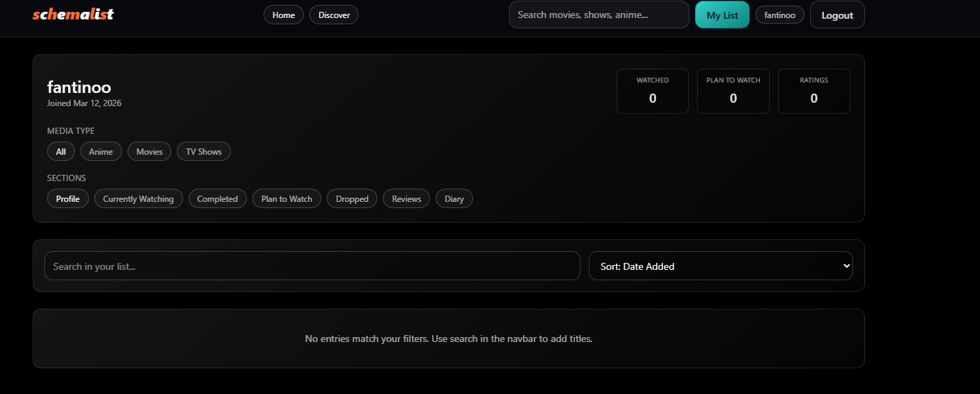Click the 'No entries match your filters' message

point(449,339)
